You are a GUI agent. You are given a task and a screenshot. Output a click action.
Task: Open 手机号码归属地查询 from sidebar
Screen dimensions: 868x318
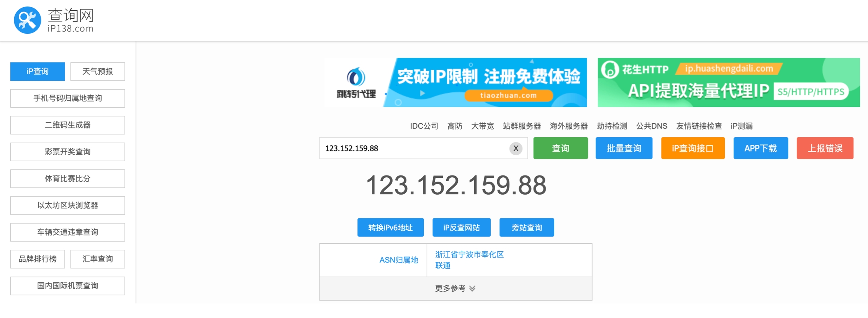click(x=67, y=98)
